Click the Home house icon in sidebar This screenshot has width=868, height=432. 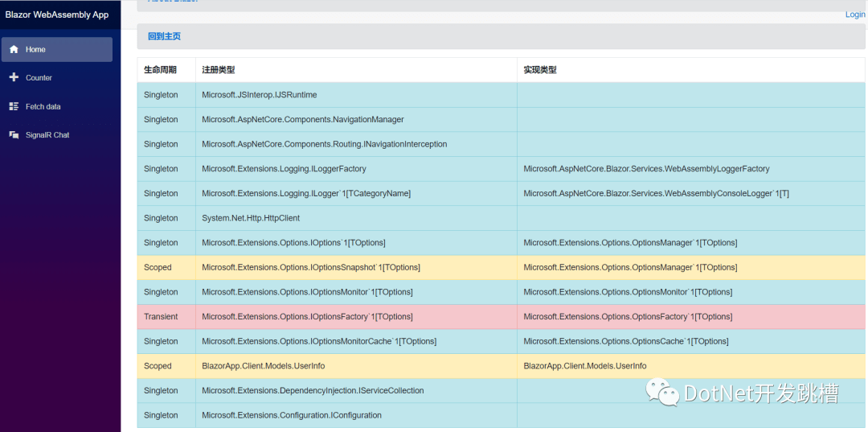coord(14,49)
